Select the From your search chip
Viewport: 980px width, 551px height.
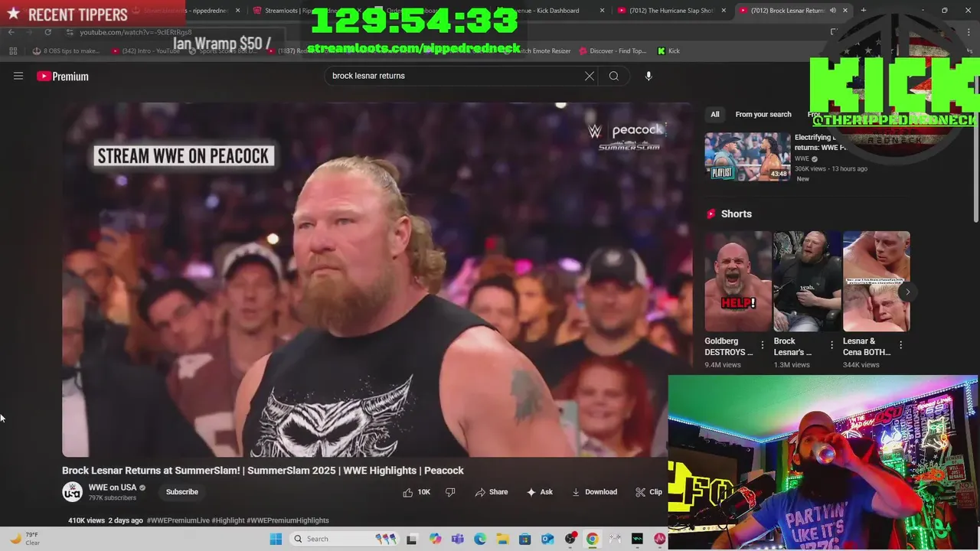pyautogui.click(x=763, y=115)
